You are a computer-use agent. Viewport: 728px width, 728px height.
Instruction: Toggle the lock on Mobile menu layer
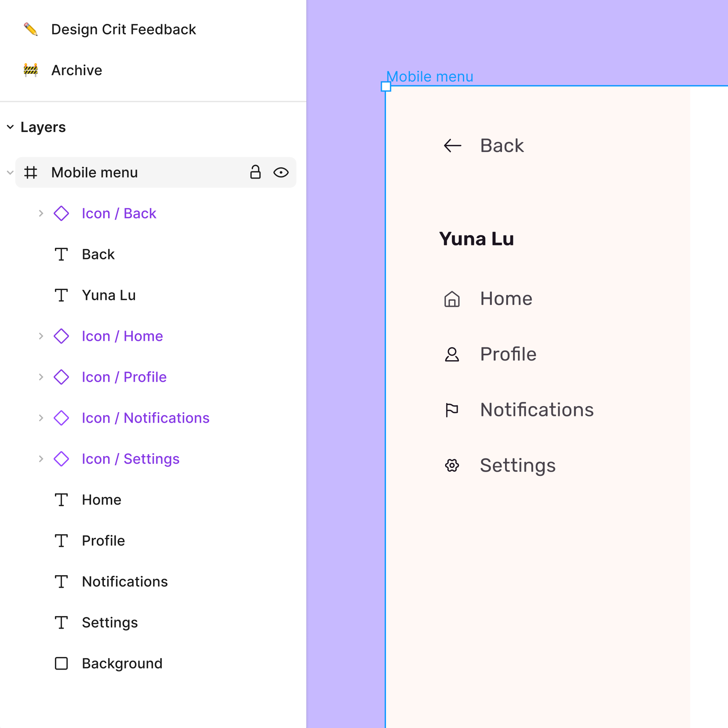(x=256, y=172)
